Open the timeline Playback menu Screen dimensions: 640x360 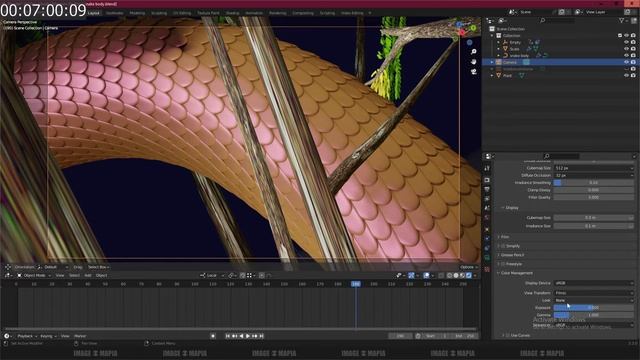27,336
